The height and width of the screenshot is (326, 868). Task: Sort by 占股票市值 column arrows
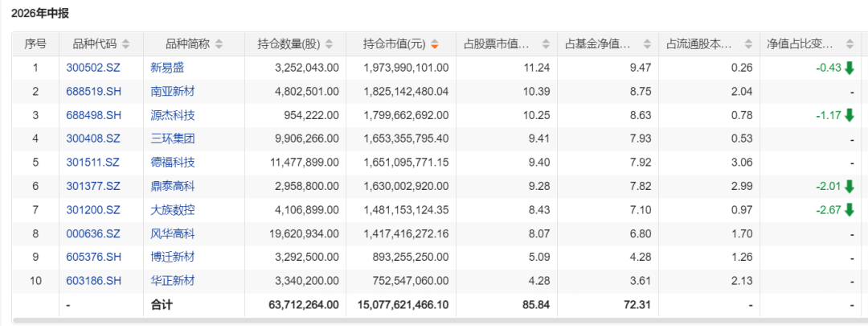coord(546,44)
